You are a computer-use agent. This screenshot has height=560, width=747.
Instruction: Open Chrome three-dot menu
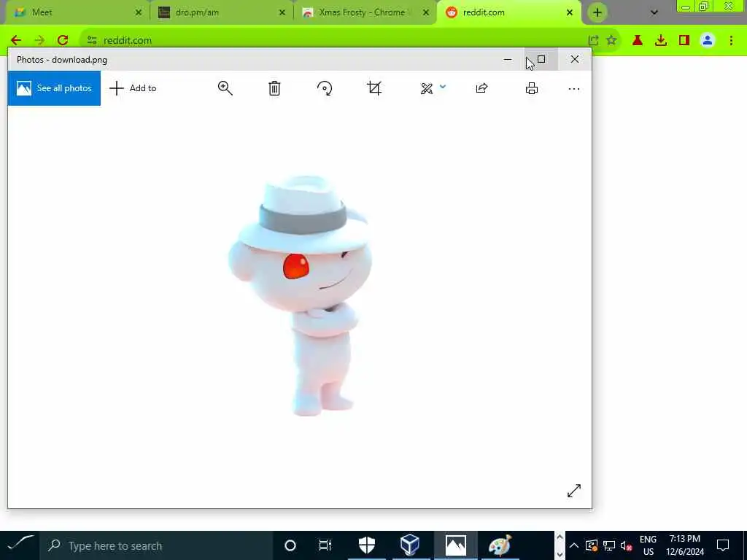point(731,41)
